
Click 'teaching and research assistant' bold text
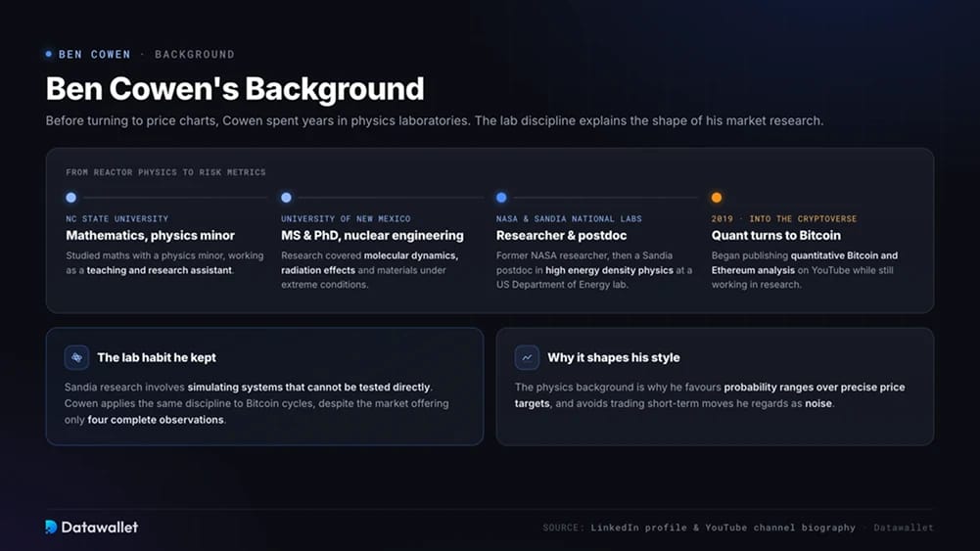coord(160,270)
